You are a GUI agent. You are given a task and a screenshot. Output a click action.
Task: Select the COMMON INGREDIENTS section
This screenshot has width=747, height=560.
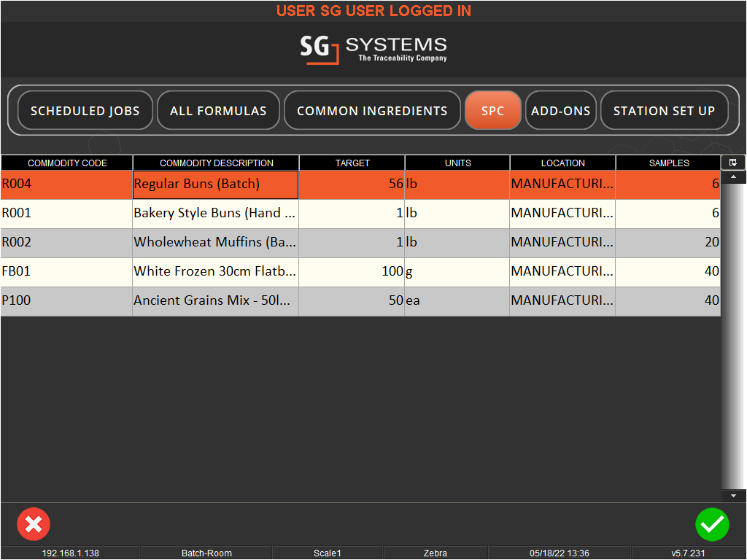[372, 110]
